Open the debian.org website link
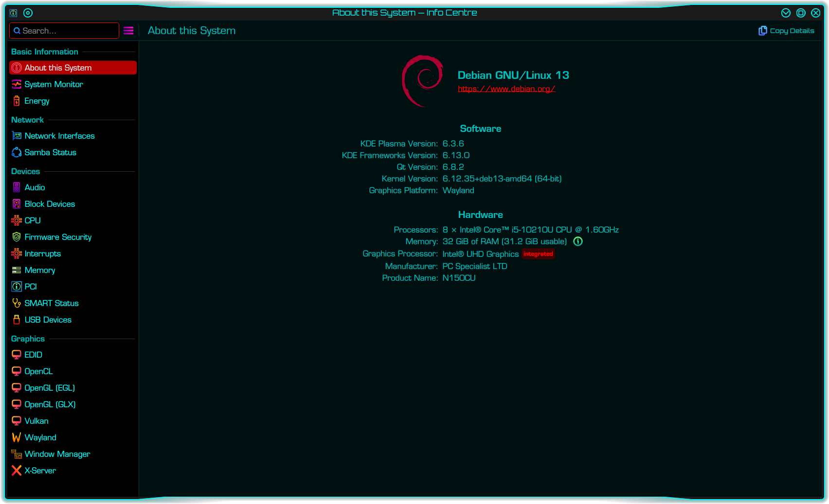This screenshot has height=504, width=829. click(506, 89)
